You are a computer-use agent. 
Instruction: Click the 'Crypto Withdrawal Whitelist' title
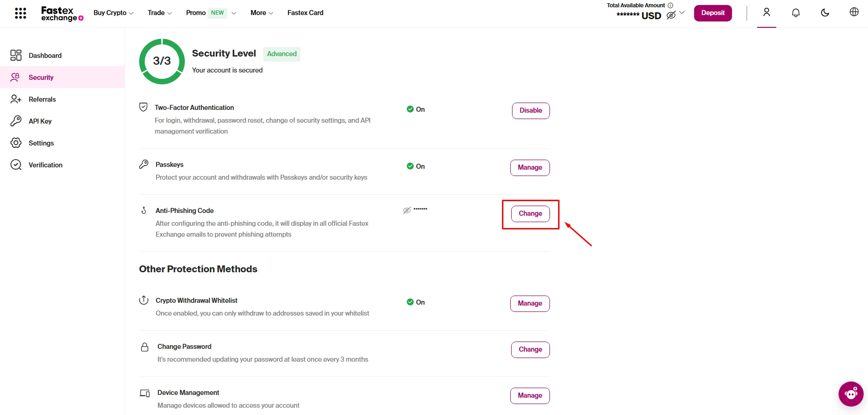[196, 301]
